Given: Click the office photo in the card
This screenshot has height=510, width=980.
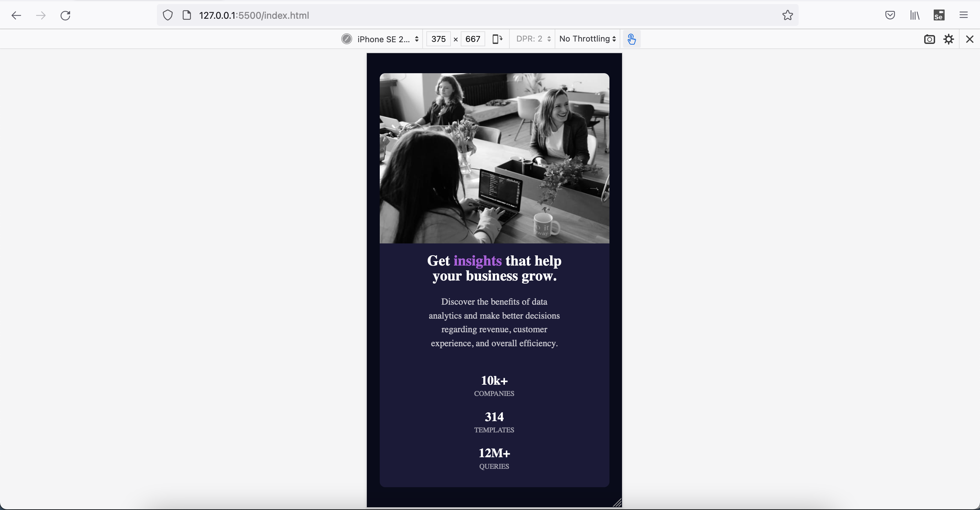Looking at the screenshot, I should coord(494,158).
